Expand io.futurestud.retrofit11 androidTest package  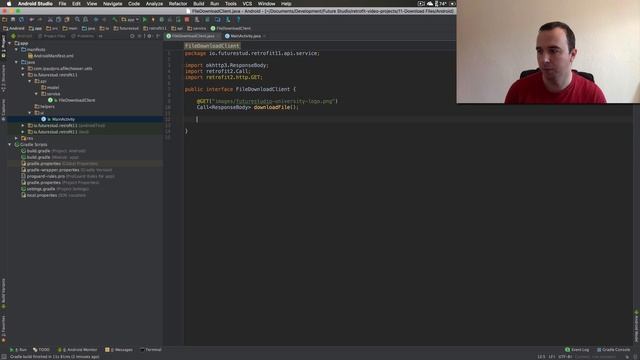23,125
